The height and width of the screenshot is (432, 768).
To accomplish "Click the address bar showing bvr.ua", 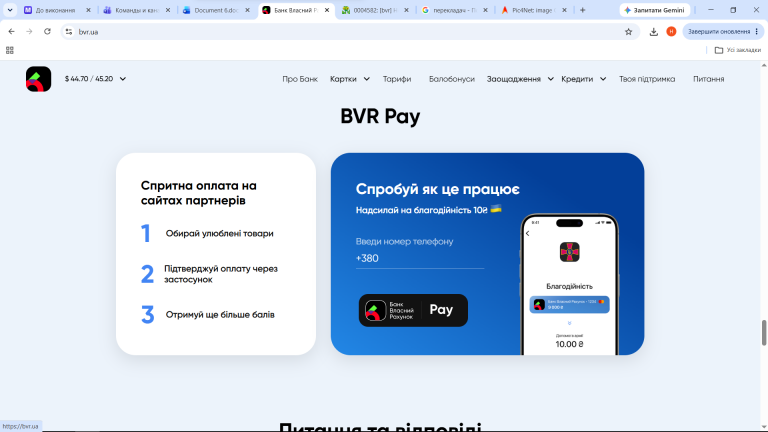I will (350, 32).
